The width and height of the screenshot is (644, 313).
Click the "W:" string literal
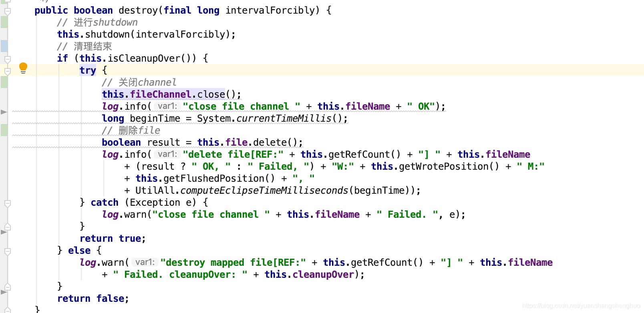click(343, 167)
